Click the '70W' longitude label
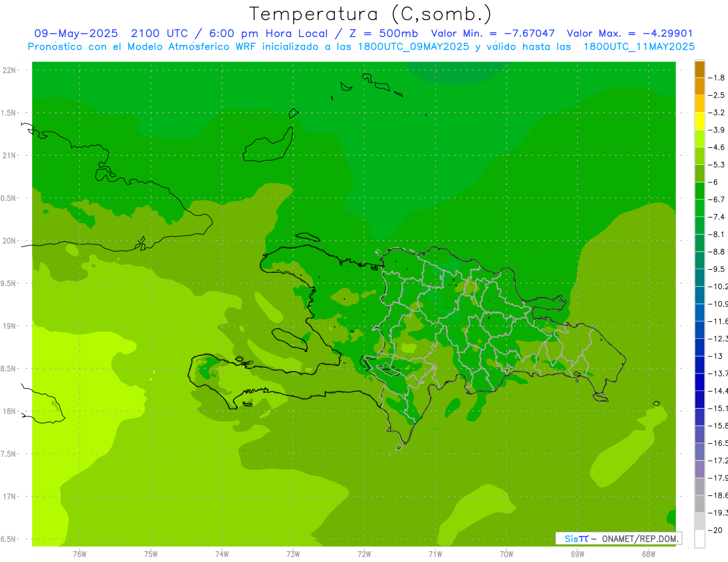This screenshot has width=728, height=562. (x=507, y=554)
